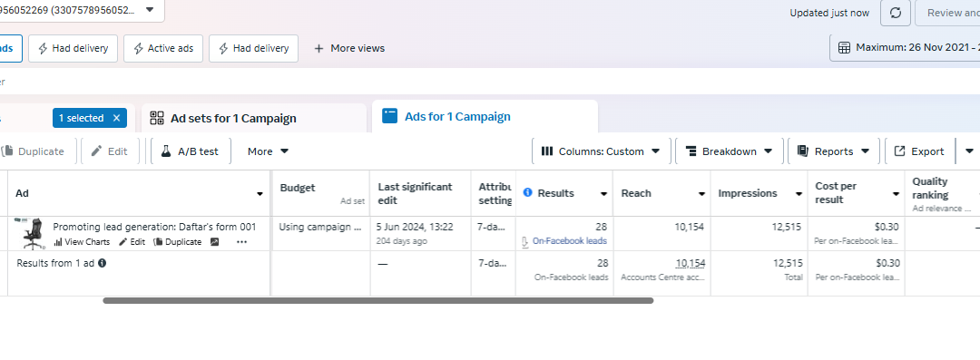The width and height of the screenshot is (980, 360).
Task: Click Edit pencil link under the ad name
Action: click(132, 242)
